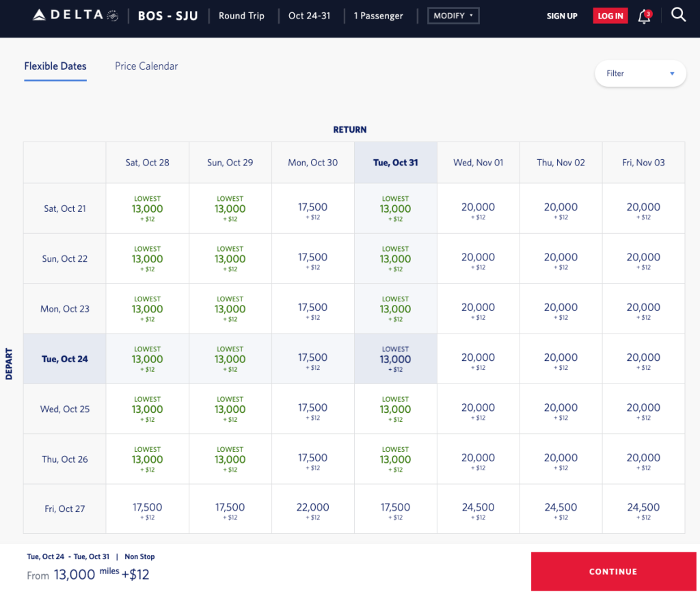Click the LOG IN button
The width and height of the screenshot is (700, 594).
(x=610, y=16)
